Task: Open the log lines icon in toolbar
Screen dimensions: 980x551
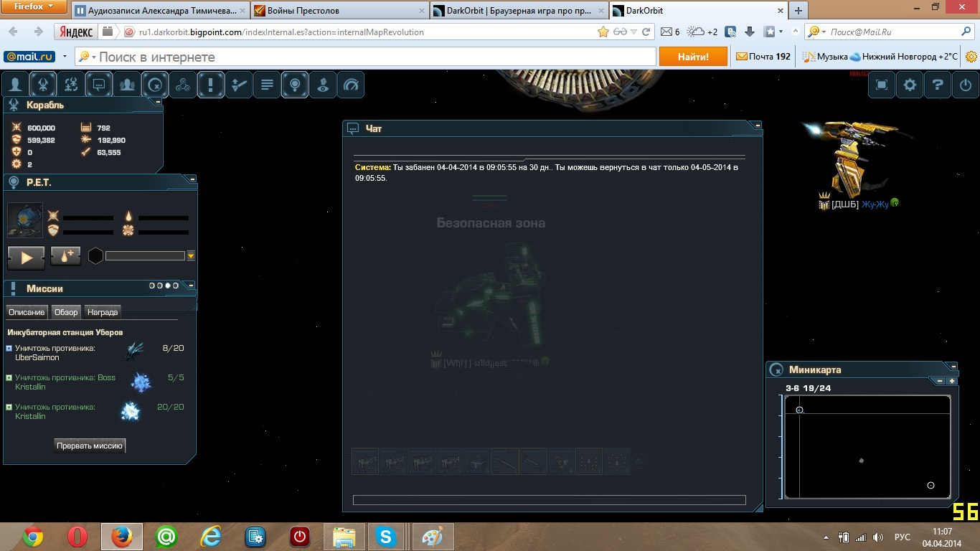Action: pos(267,85)
